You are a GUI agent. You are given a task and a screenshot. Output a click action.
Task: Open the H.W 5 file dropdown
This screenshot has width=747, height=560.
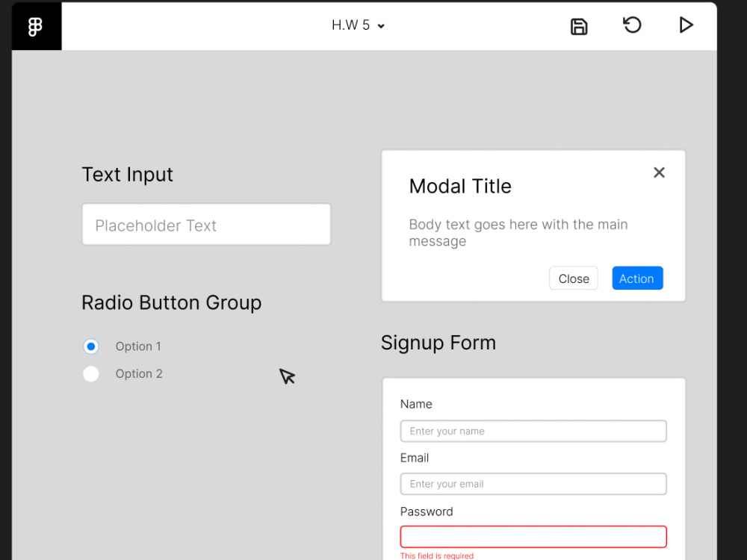click(x=358, y=25)
